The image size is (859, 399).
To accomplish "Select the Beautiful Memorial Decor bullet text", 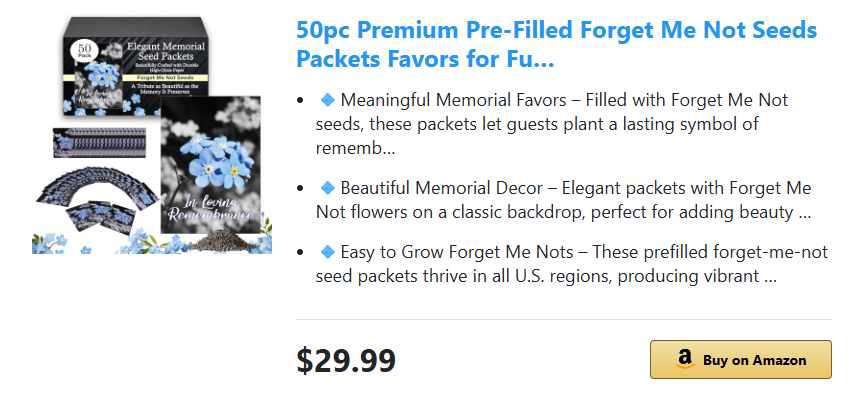I will point(564,200).
